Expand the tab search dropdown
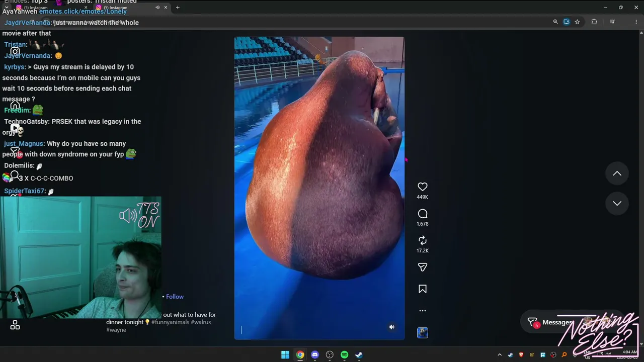 (x=6, y=8)
